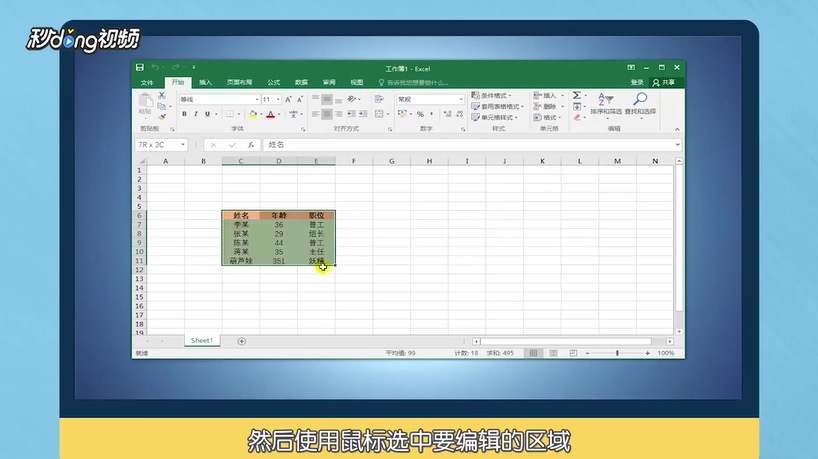Switch to the Data (数据) tab
This screenshot has width=818, height=459.
[301, 82]
